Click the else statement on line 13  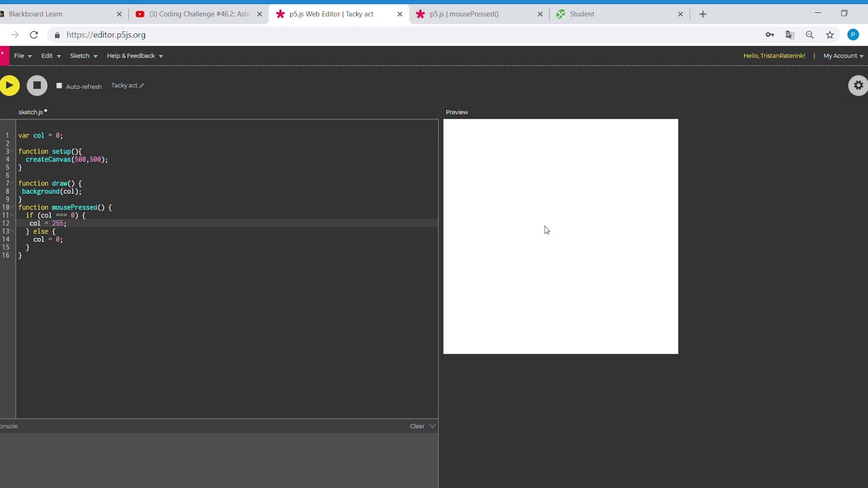click(x=41, y=232)
